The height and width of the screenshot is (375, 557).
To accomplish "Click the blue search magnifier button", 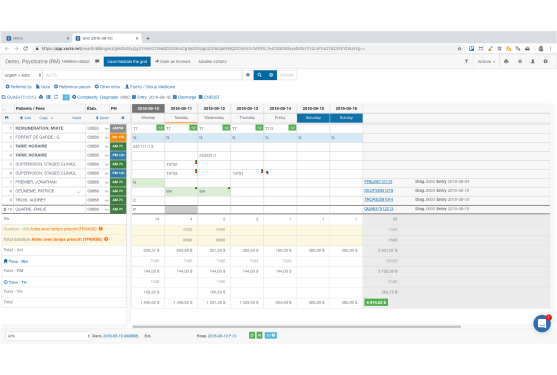I will point(259,75).
